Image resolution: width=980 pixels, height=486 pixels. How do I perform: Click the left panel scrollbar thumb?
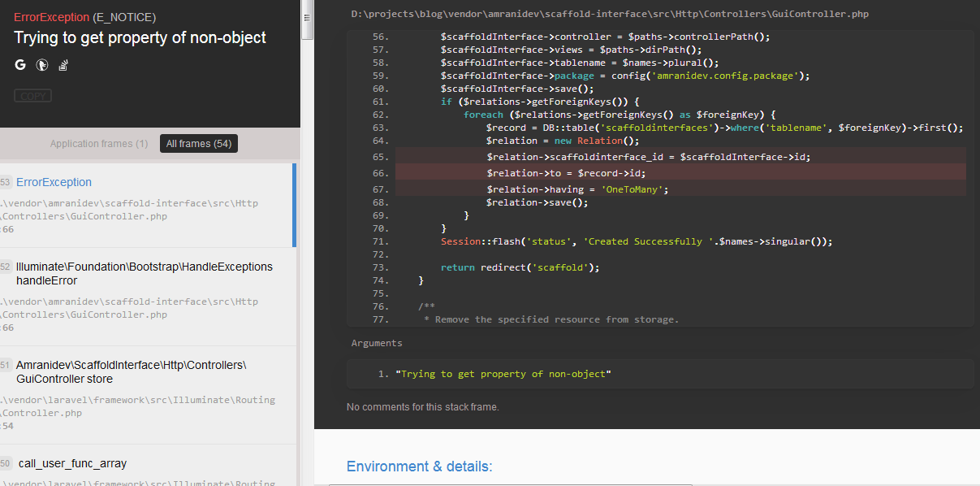pos(307,20)
